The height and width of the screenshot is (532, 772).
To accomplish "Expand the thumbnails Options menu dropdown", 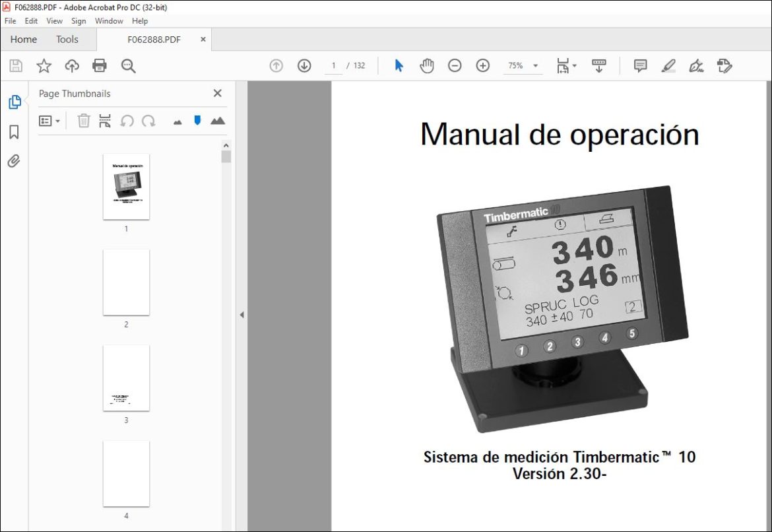I will pyautogui.click(x=49, y=121).
